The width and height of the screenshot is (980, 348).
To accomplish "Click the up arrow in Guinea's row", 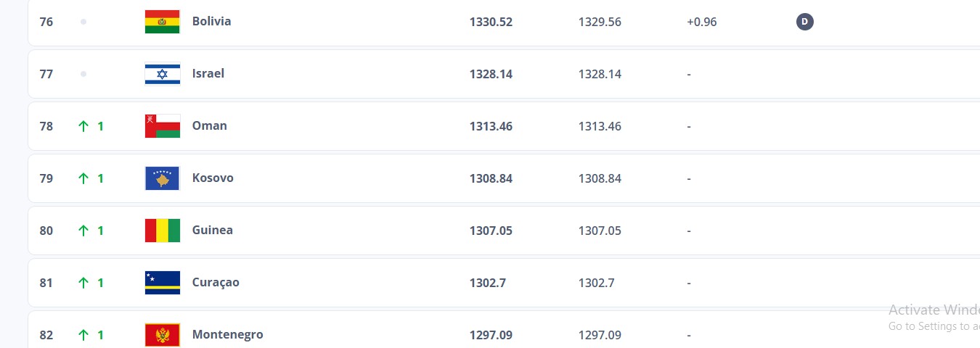I will [x=83, y=231].
